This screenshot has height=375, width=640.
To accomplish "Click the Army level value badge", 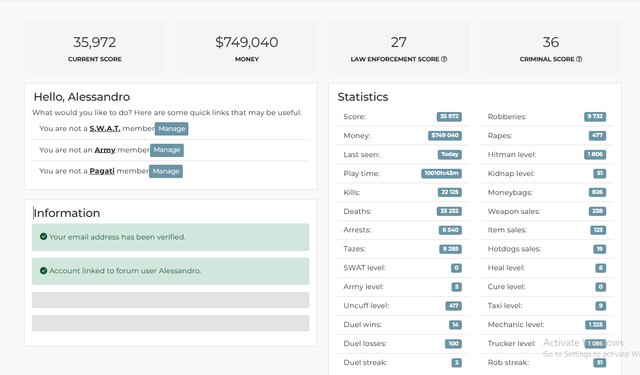I will pos(457,287).
